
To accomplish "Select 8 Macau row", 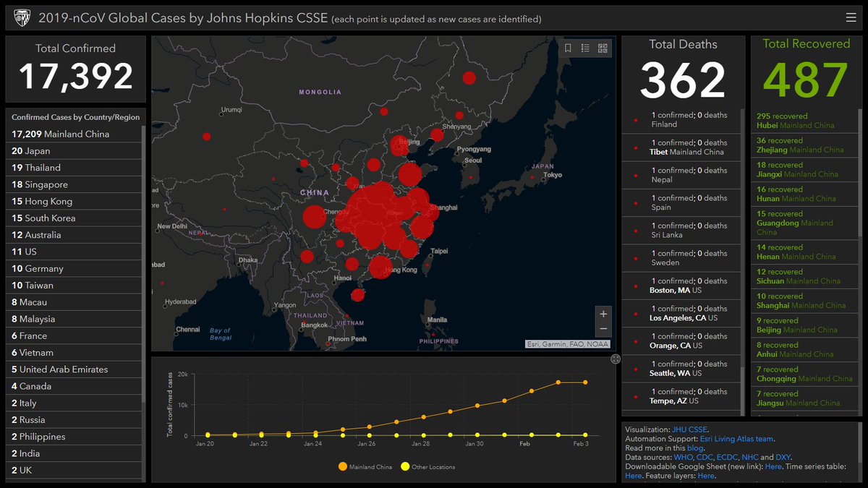I will click(x=75, y=302).
